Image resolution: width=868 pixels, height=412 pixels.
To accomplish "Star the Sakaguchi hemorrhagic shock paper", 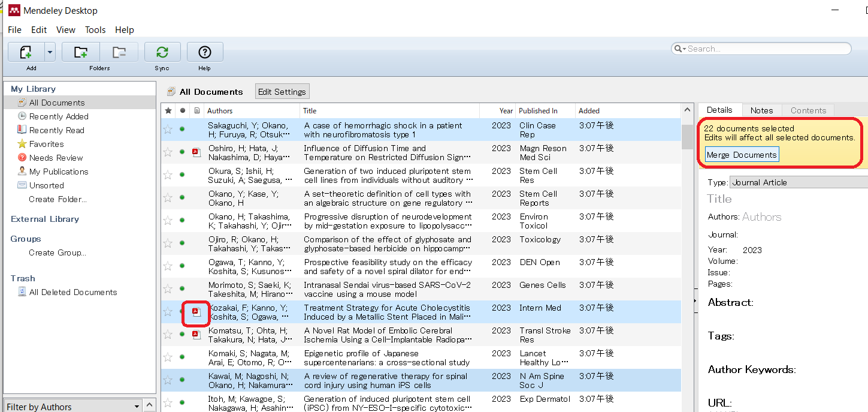I will click(x=168, y=130).
